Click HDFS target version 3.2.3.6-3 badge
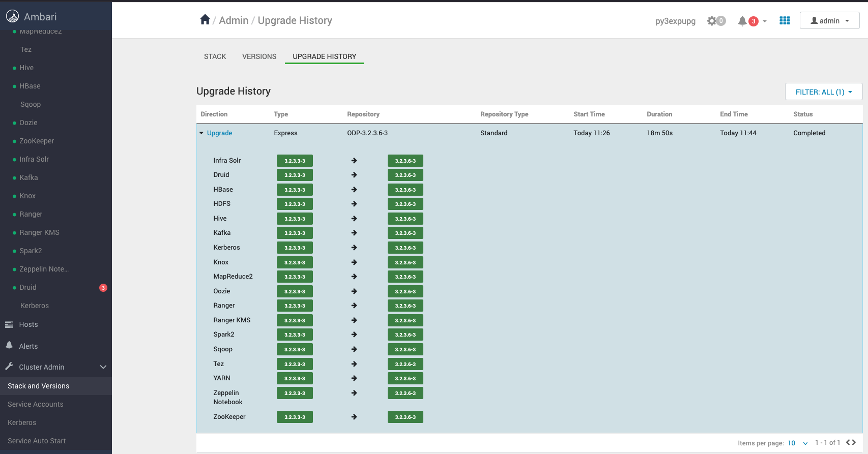The height and width of the screenshot is (454, 868). click(x=406, y=204)
